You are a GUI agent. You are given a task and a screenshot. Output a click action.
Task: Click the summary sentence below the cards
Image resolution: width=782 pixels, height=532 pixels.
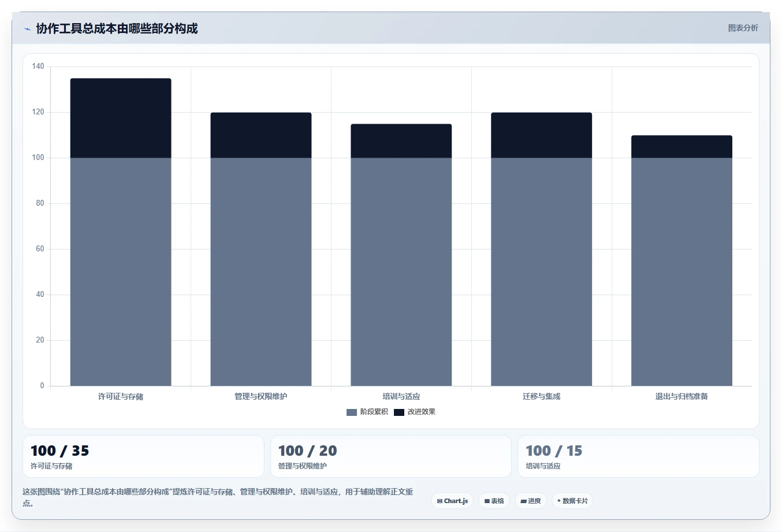pos(218,497)
